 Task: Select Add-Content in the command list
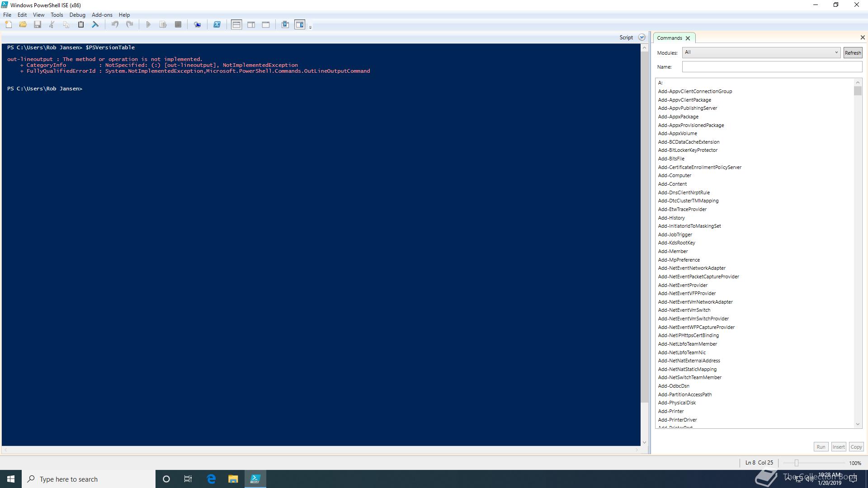click(x=672, y=184)
